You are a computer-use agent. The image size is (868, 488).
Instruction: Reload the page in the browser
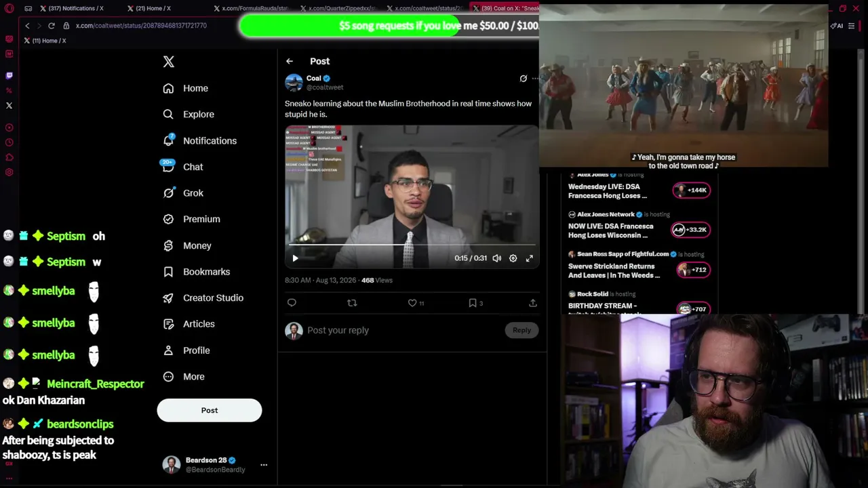point(51,26)
